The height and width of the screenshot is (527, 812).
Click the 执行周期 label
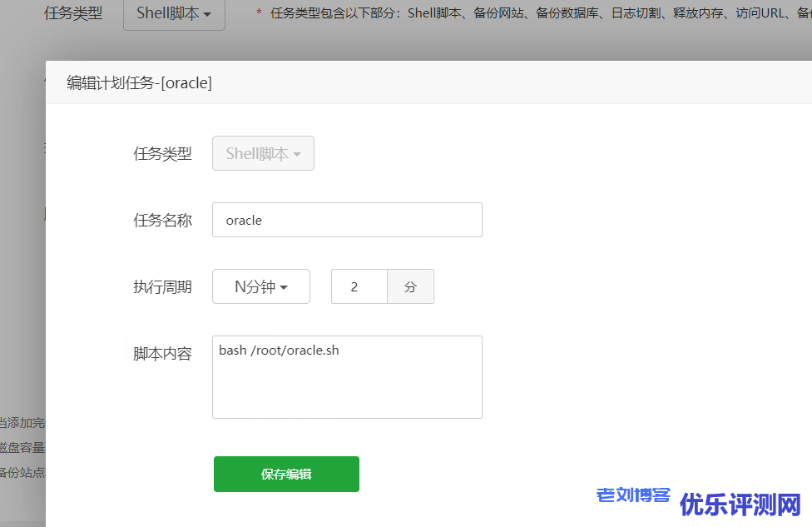(x=162, y=287)
